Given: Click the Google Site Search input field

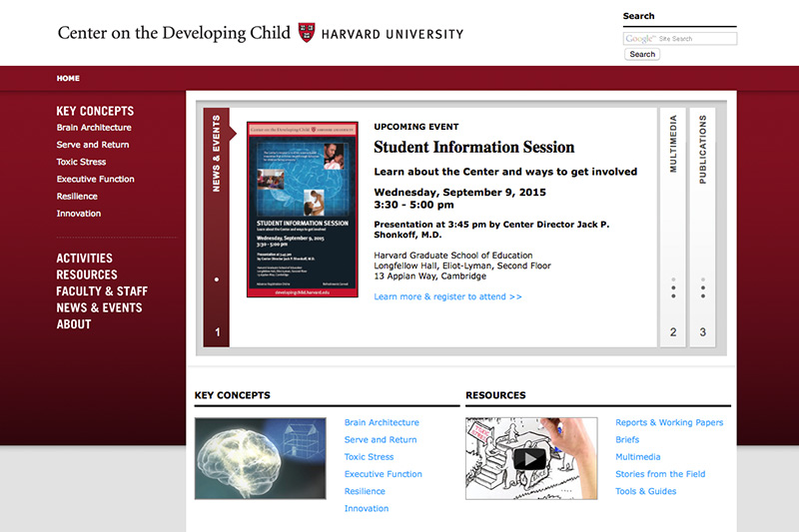Looking at the screenshot, I should (680, 39).
